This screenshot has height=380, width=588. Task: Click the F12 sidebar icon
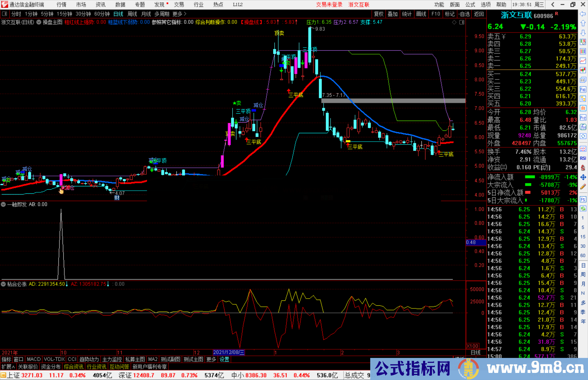583,118
